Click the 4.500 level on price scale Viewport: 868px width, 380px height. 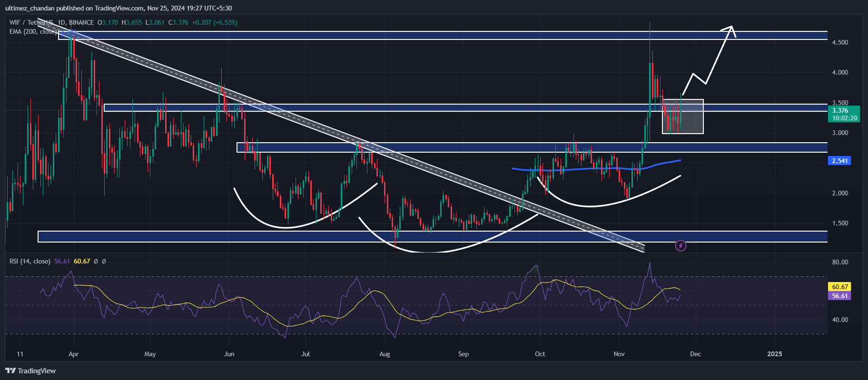[x=840, y=42]
